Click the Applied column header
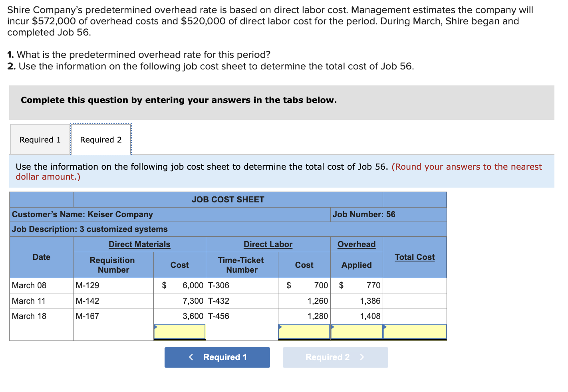Viewport: 568px width, 392px height. pos(357,265)
